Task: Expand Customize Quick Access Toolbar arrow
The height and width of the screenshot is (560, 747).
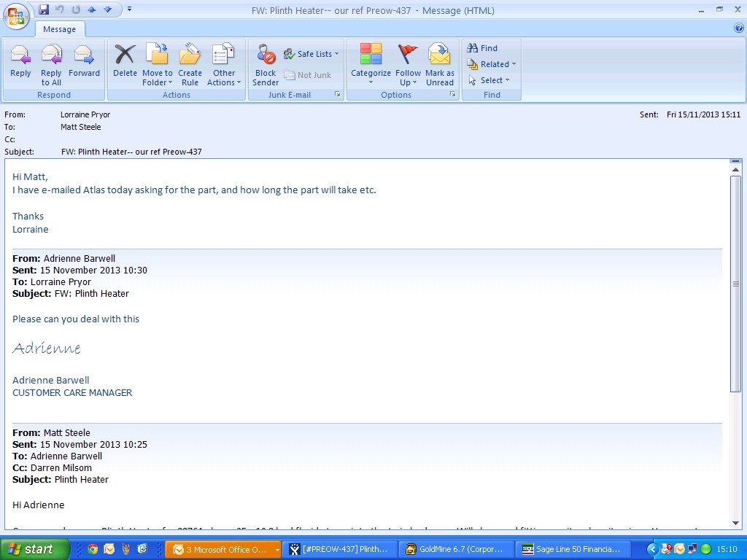Action: (x=129, y=9)
